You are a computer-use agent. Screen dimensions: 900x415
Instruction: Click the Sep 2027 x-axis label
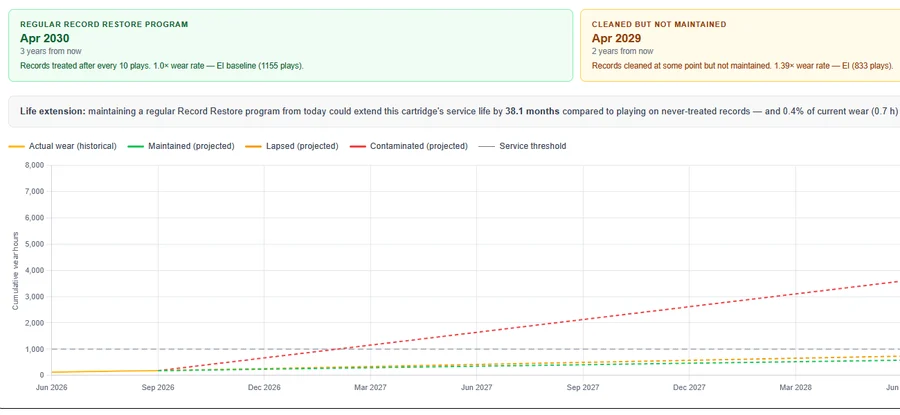583,387
